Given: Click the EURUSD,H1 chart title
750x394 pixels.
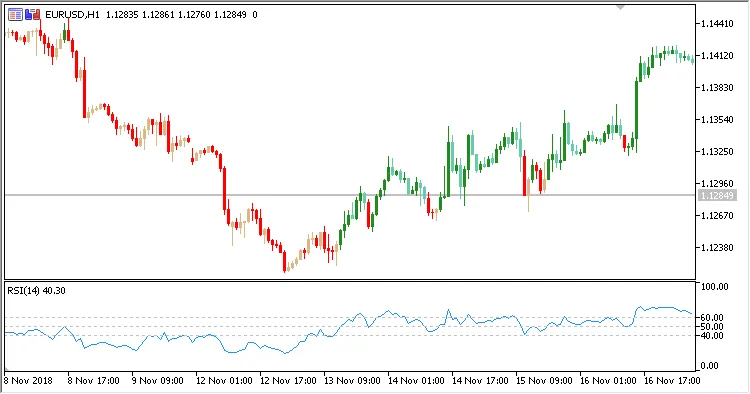Looking at the screenshot, I should point(72,15).
